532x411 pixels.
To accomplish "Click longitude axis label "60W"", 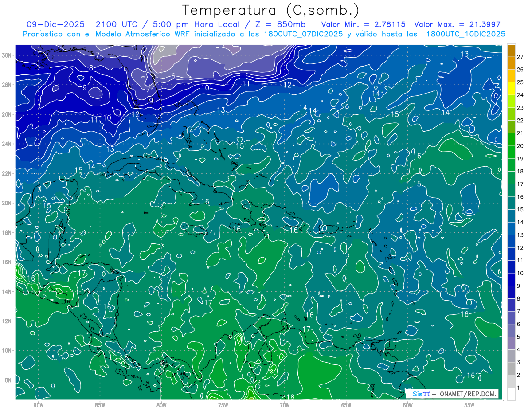I will [x=408, y=405].
